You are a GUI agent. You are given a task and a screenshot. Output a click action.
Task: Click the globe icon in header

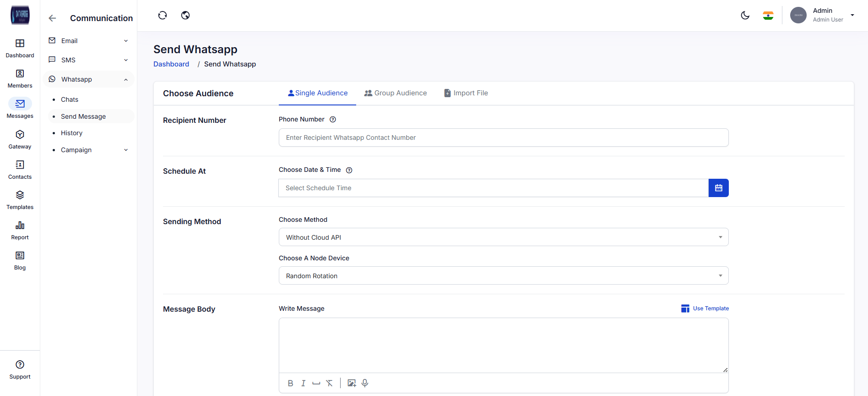[x=185, y=16]
